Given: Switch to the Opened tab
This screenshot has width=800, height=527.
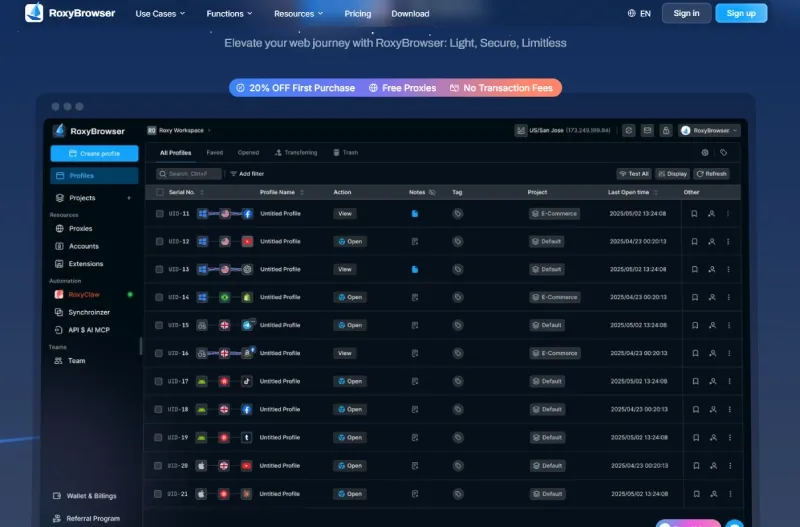Looking at the screenshot, I should (x=248, y=153).
